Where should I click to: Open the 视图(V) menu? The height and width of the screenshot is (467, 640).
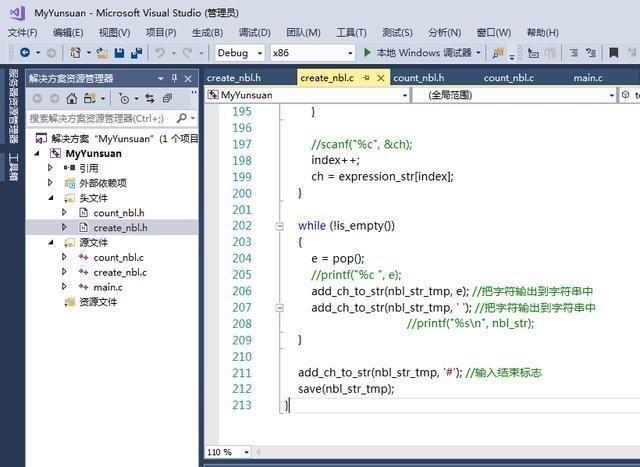click(115, 32)
